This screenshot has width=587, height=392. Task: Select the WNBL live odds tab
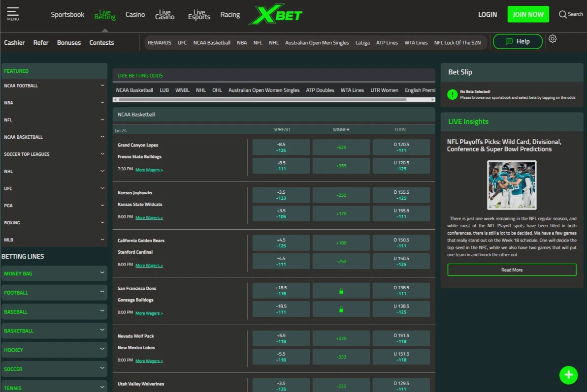[x=182, y=90]
